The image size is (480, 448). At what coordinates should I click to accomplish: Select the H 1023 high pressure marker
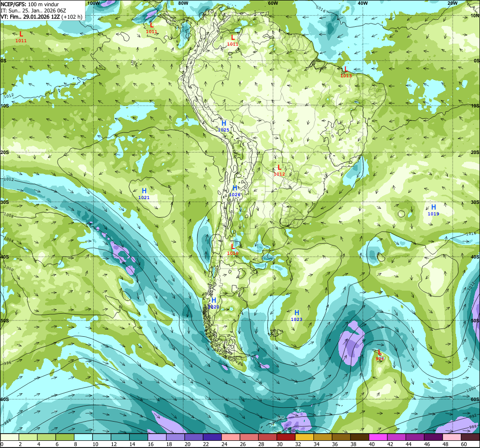(297, 315)
